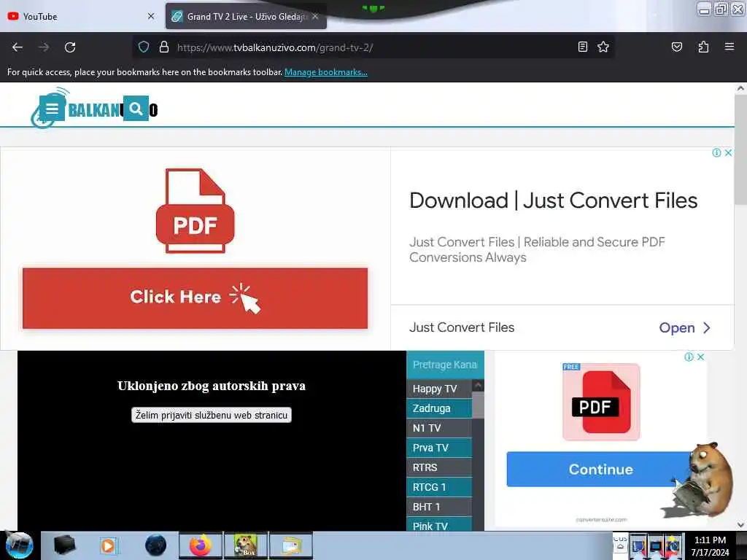Click the red Click Here ad button
Image resolution: width=747 pixels, height=560 pixels.
point(196,298)
